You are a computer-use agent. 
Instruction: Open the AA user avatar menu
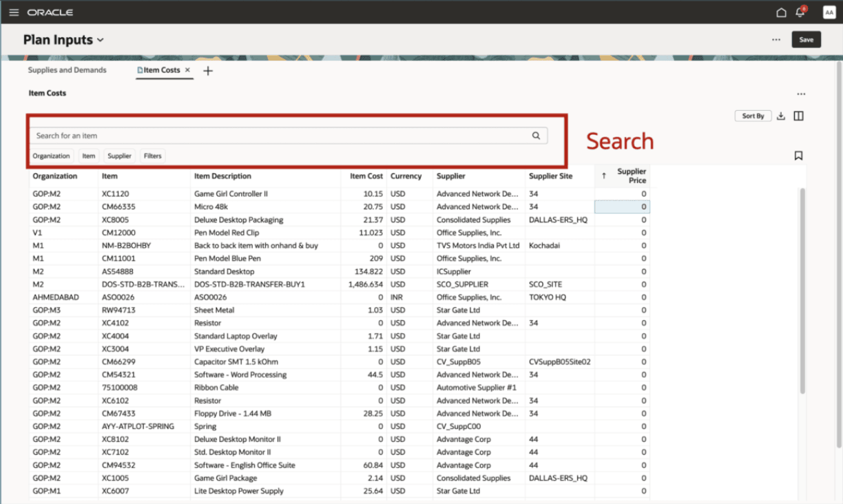(x=829, y=12)
